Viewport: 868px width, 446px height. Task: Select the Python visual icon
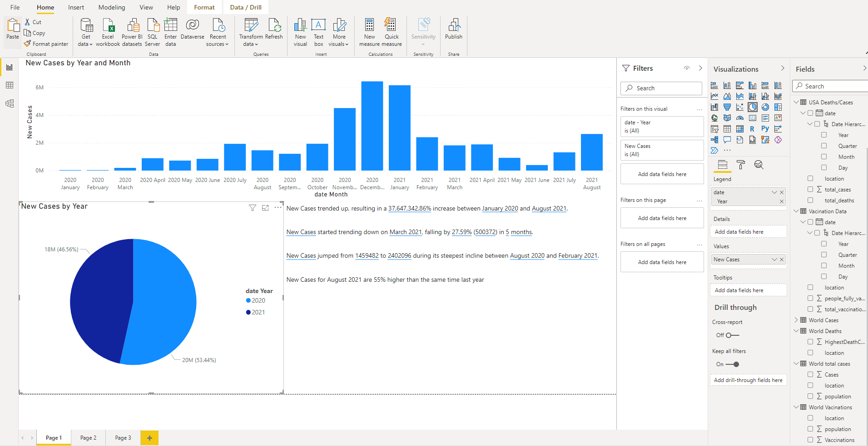765,129
